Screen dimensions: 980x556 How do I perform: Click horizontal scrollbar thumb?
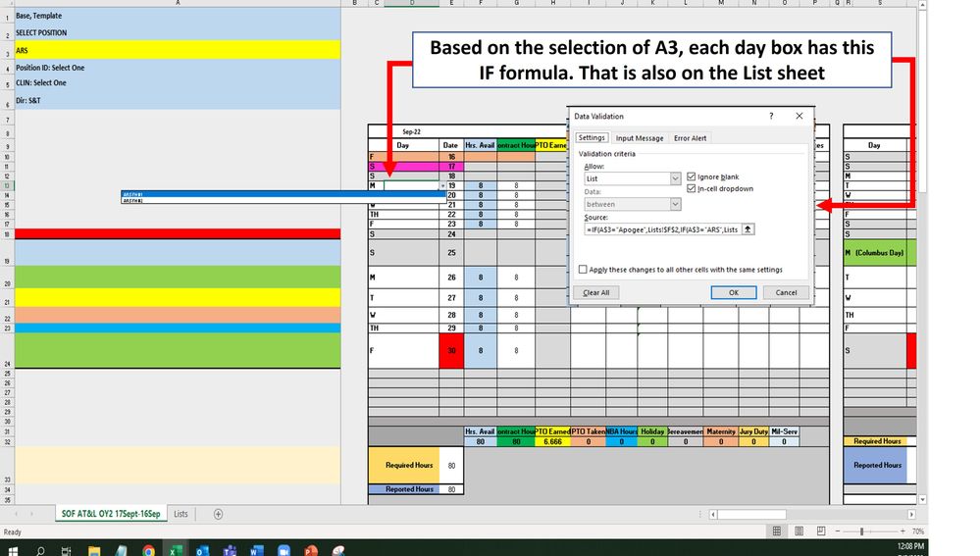pyautogui.click(x=751, y=514)
